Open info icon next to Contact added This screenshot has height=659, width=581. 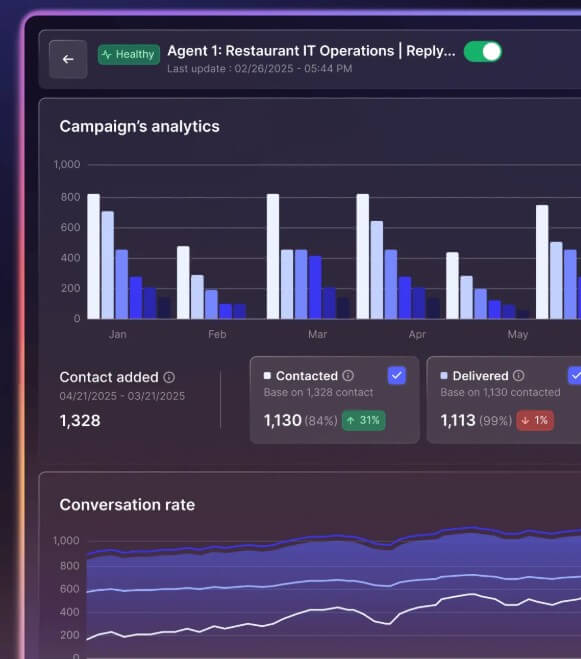169,377
